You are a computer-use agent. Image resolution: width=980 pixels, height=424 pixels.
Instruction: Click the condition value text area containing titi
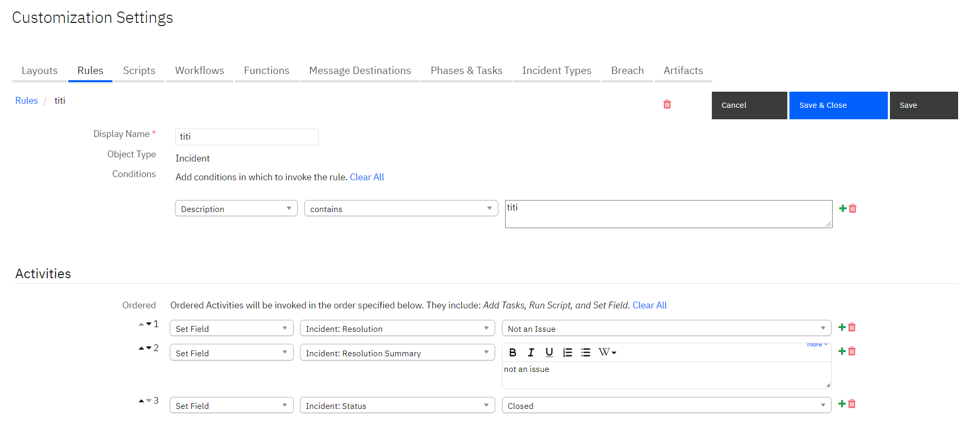669,214
